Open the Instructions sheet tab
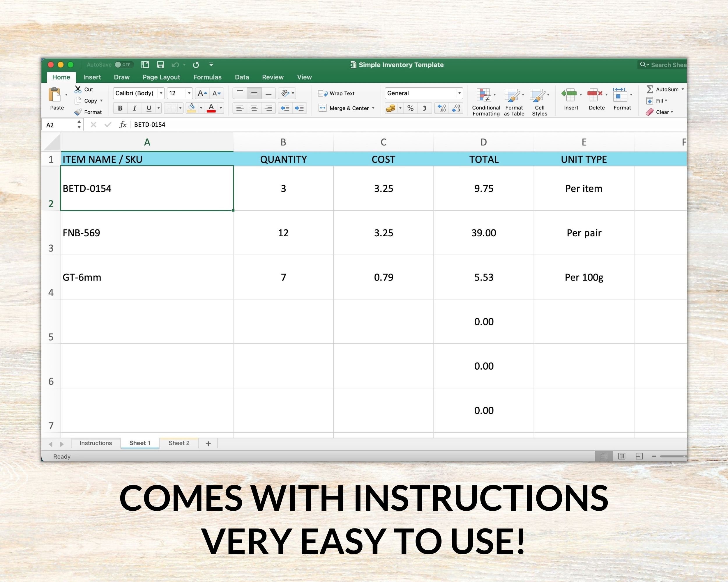Image resolution: width=728 pixels, height=582 pixels. [96, 443]
